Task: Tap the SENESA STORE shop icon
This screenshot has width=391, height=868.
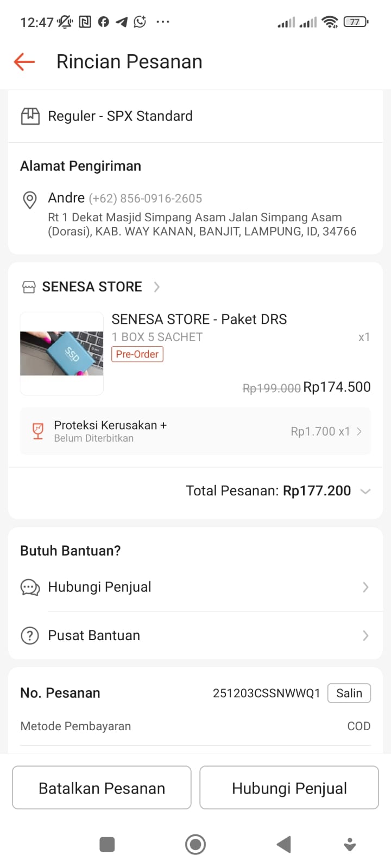Action: tap(29, 287)
